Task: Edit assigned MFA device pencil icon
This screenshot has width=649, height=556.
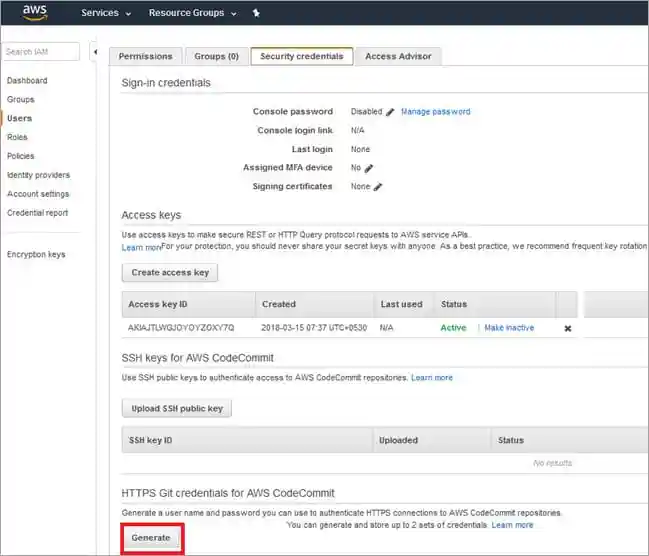Action: (x=369, y=168)
